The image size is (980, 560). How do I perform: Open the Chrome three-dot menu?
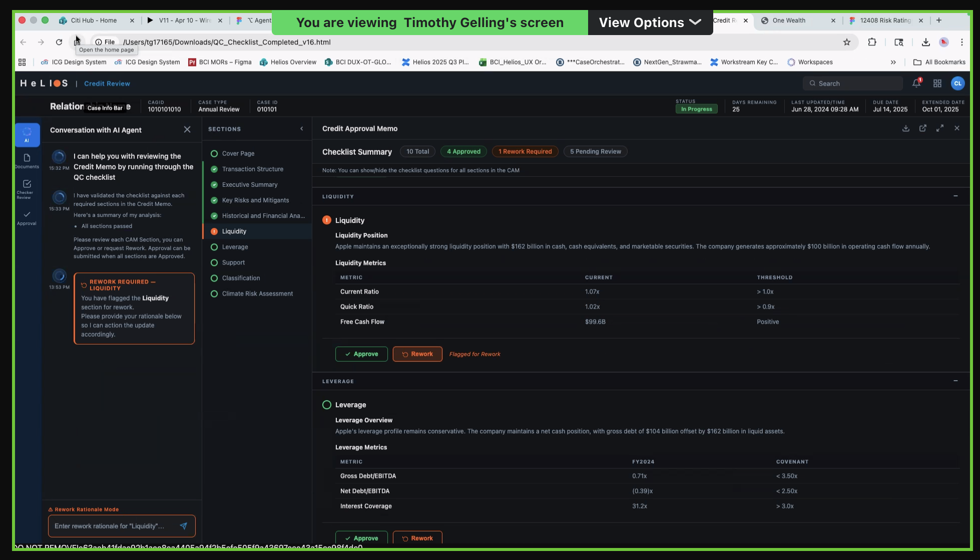tap(962, 42)
